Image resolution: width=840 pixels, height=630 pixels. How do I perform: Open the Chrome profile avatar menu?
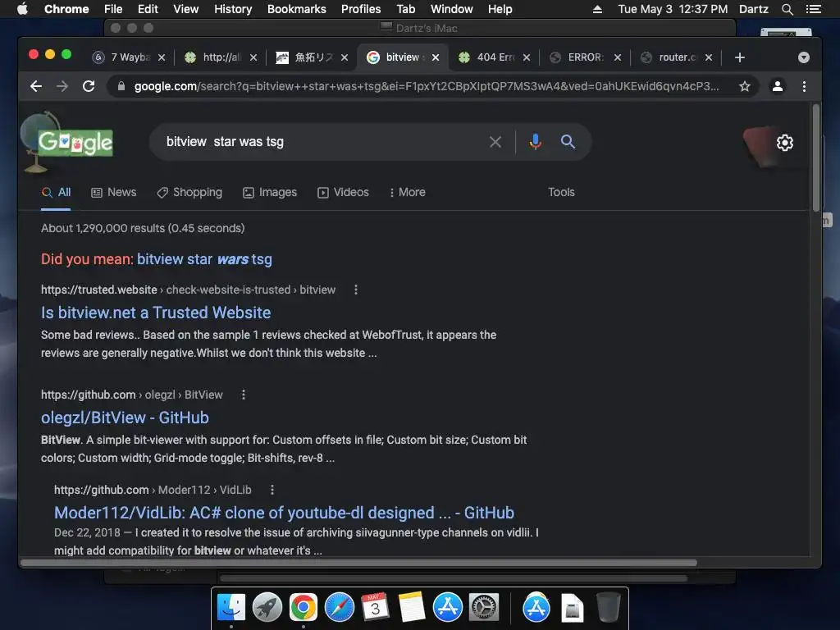[x=778, y=86]
